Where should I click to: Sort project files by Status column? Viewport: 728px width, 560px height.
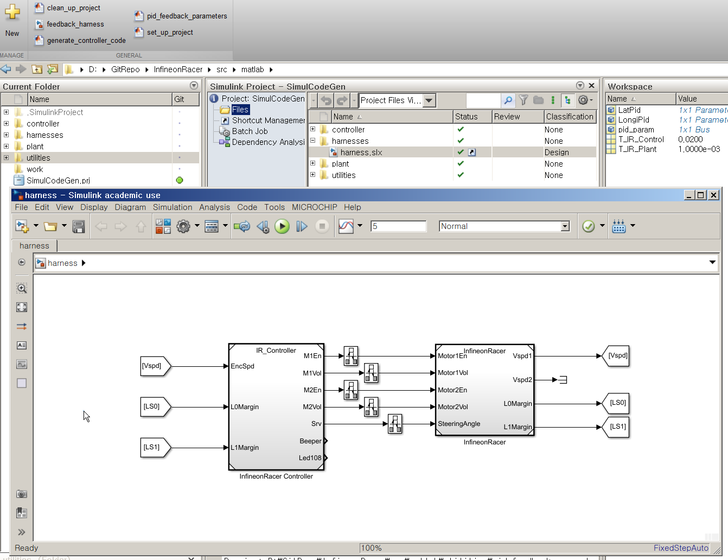[x=472, y=117]
